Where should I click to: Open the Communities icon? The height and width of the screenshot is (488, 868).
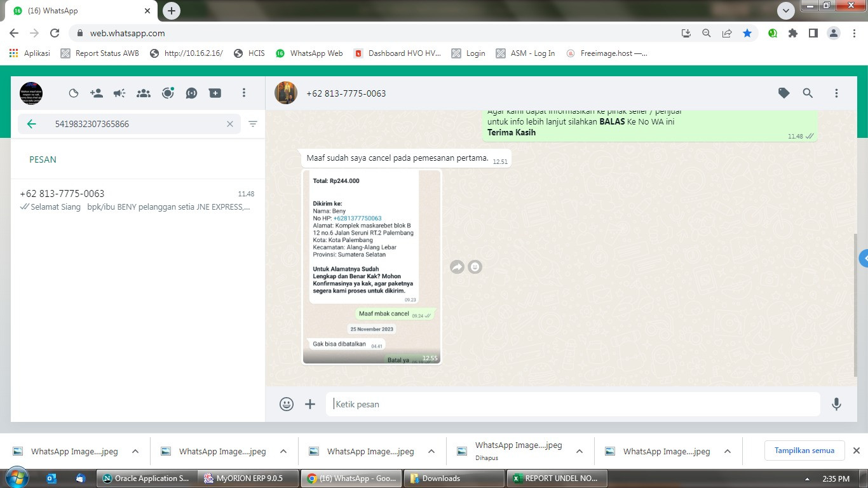tap(144, 93)
